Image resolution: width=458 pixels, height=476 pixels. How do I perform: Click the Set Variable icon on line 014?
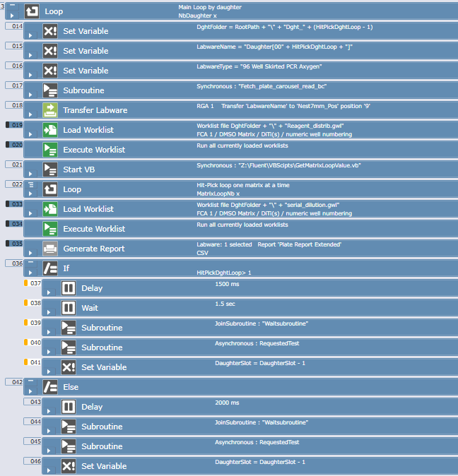click(50, 31)
